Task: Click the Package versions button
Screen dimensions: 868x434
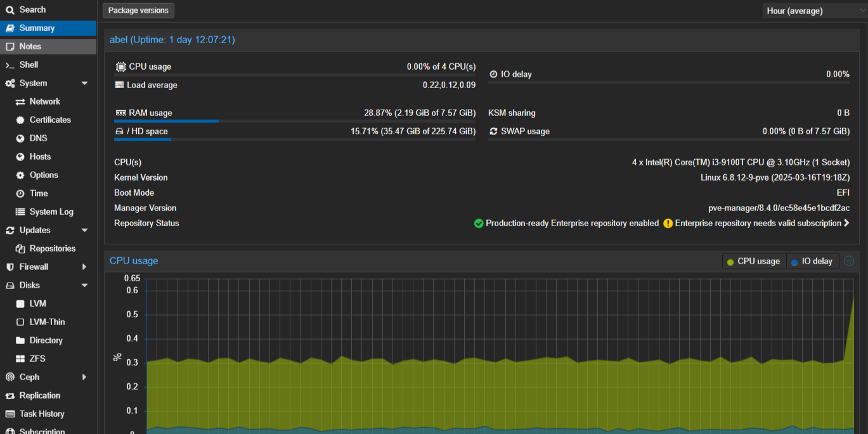Action: pos(138,10)
